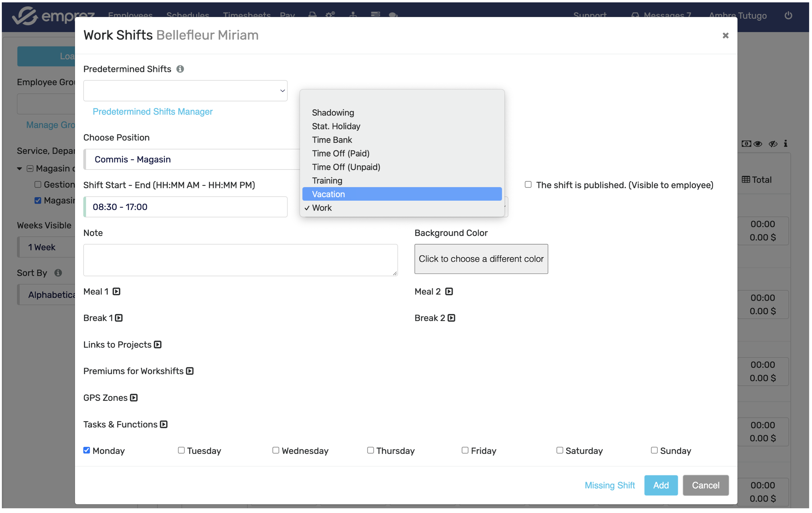The image size is (812, 513).
Task: Choose Time Off (Paid) in the list
Action: click(341, 153)
